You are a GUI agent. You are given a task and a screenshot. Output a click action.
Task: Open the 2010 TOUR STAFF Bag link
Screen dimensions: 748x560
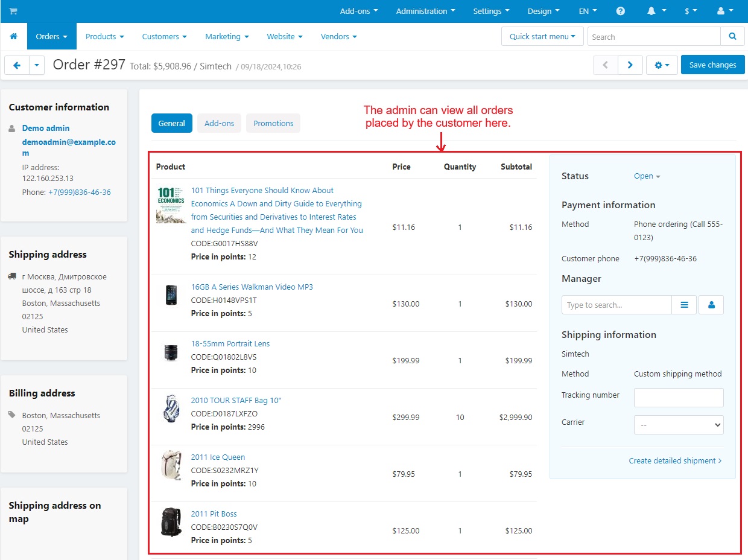tap(236, 400)
